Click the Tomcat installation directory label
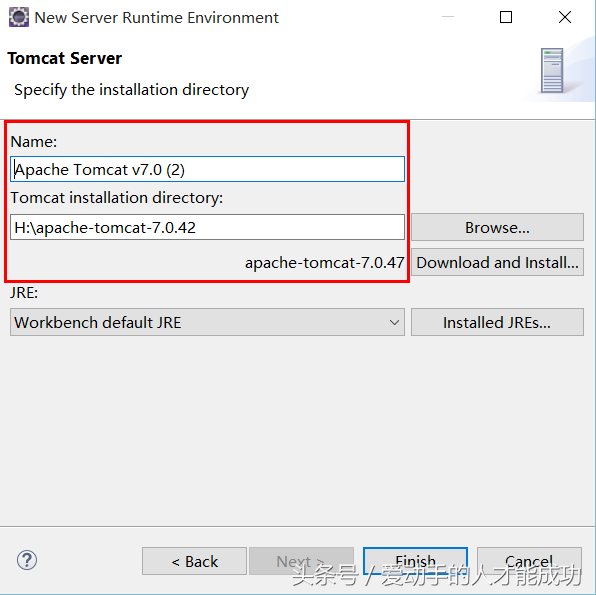This screenshot has width=596, height=595. coord(116,198)
